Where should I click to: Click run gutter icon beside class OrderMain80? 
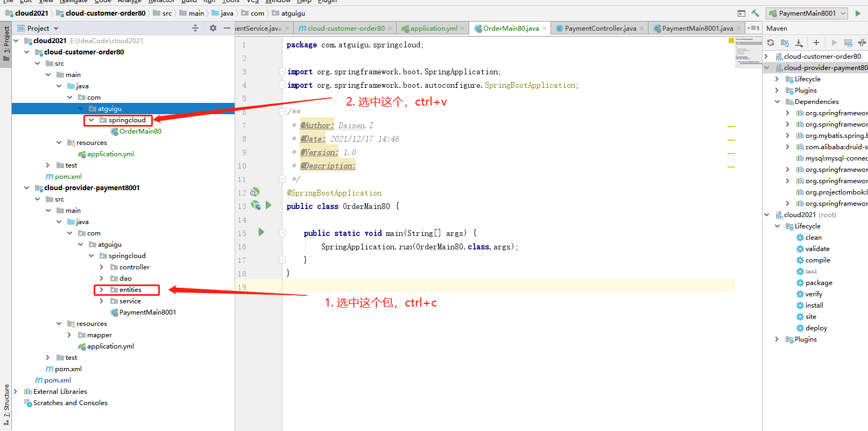pyautogui.click(x=269, y=205)
